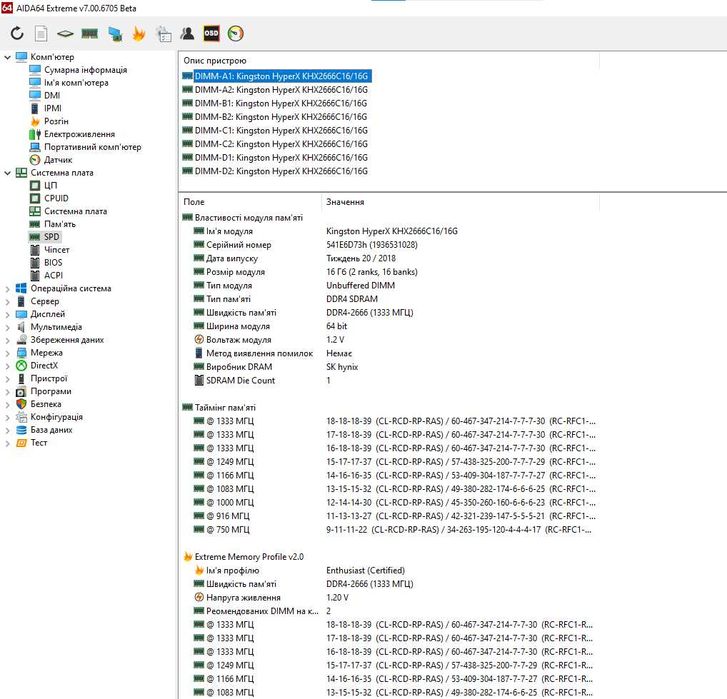Click the user profile toolbar icon
Screen dimensions: 727x699
coord(187,33)
